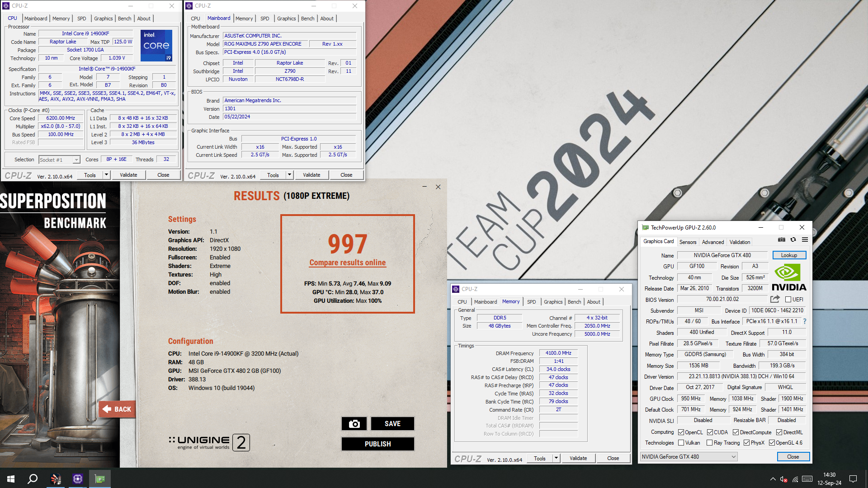868x488 pixels.
Task: Toggle the OpenGL 4.6 checkbox
Action: click(772, 443)
